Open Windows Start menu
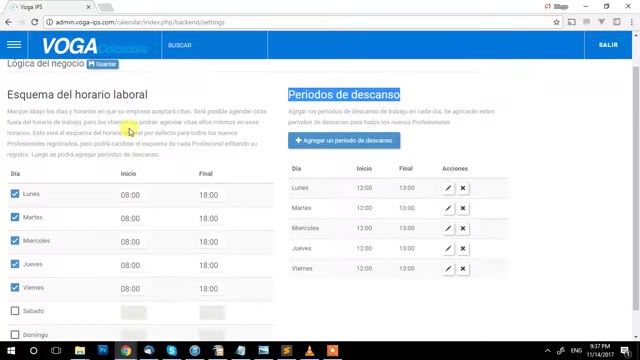The image size is (640, 360). [x=11, y=351]
